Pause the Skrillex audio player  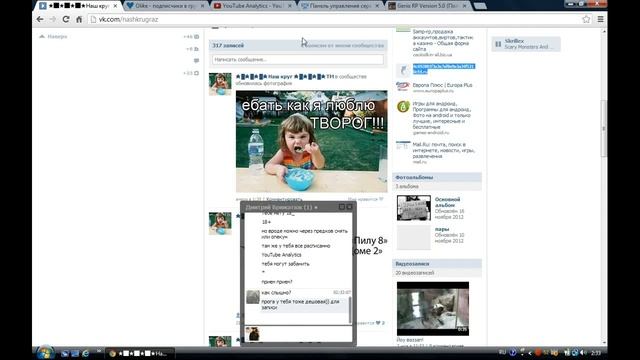point(498,44)
